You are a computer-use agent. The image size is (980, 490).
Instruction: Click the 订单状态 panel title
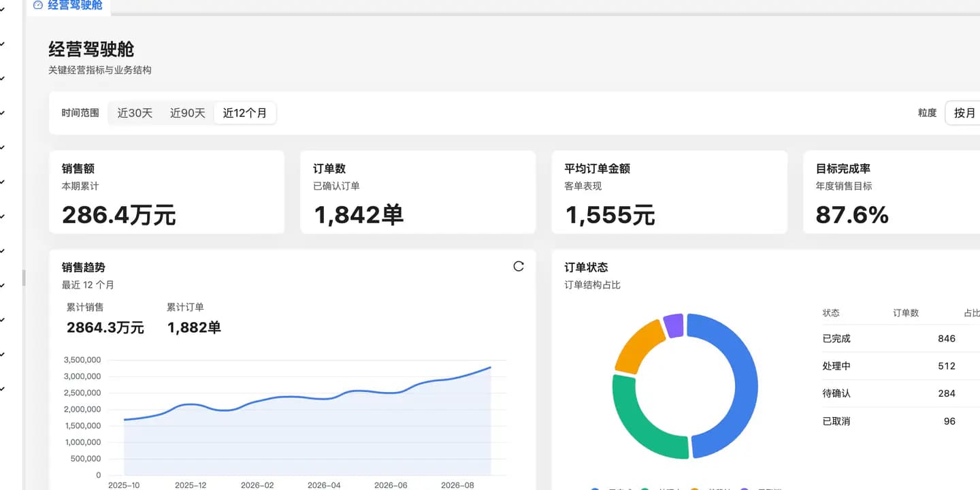coord(587,267)
